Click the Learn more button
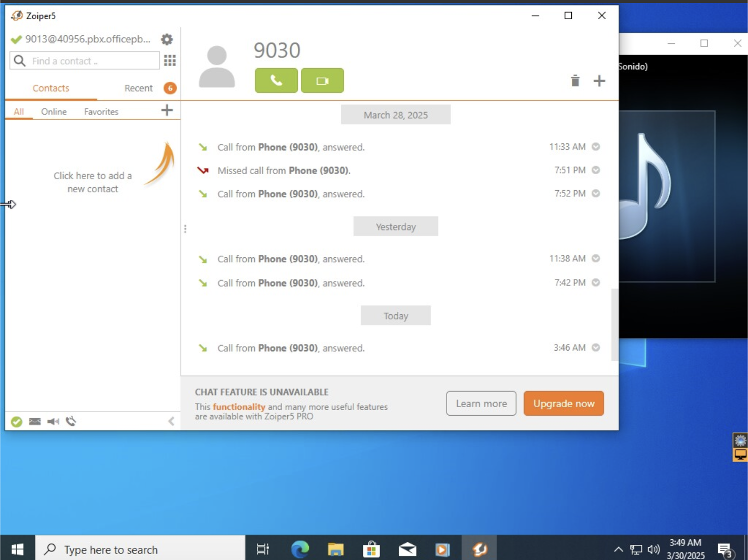Screen dimensions: 748x560 point(481,404)
